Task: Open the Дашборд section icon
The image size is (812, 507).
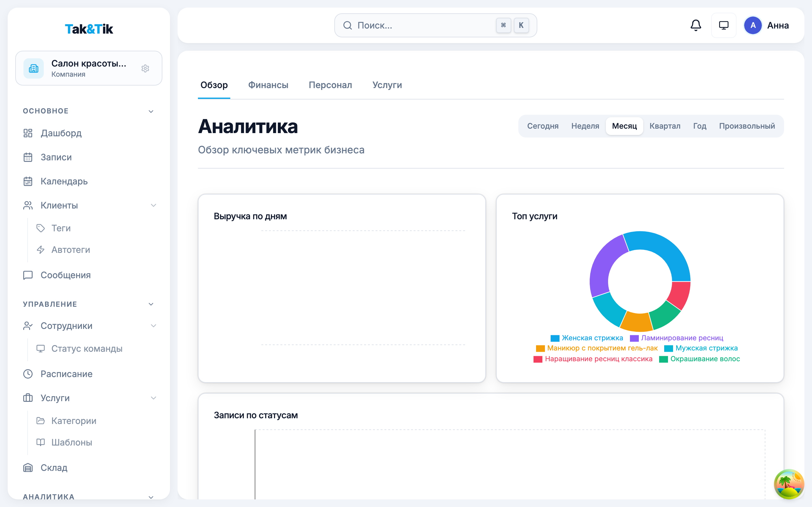Action: (28, 133)
